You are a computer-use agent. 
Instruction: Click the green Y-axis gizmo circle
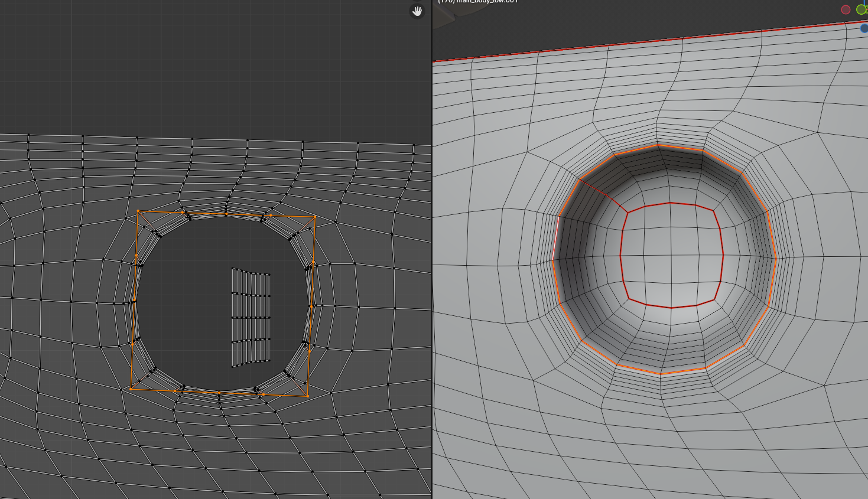pyautogui.click(x=862, y=9)
